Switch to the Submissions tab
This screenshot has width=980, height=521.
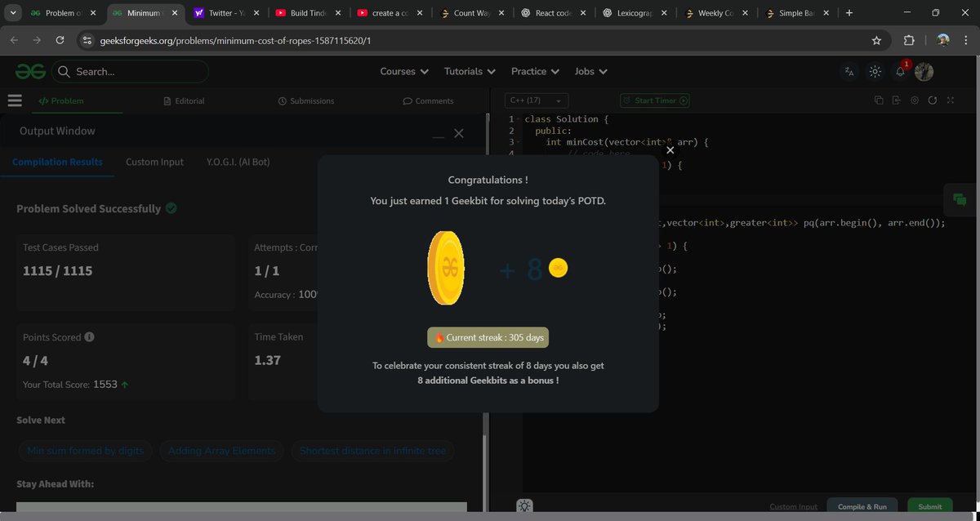pyautogui.click(x=305, y=101)
